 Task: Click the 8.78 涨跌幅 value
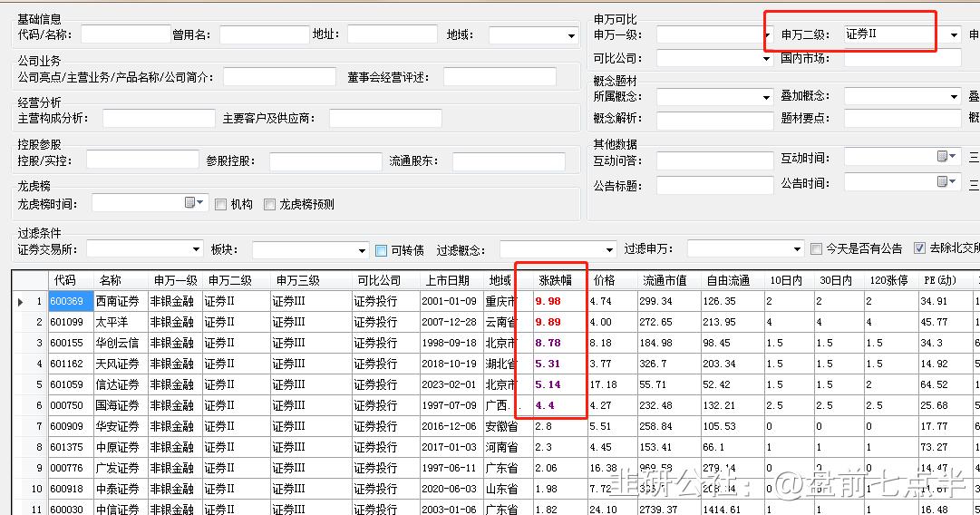click(548, 343)
